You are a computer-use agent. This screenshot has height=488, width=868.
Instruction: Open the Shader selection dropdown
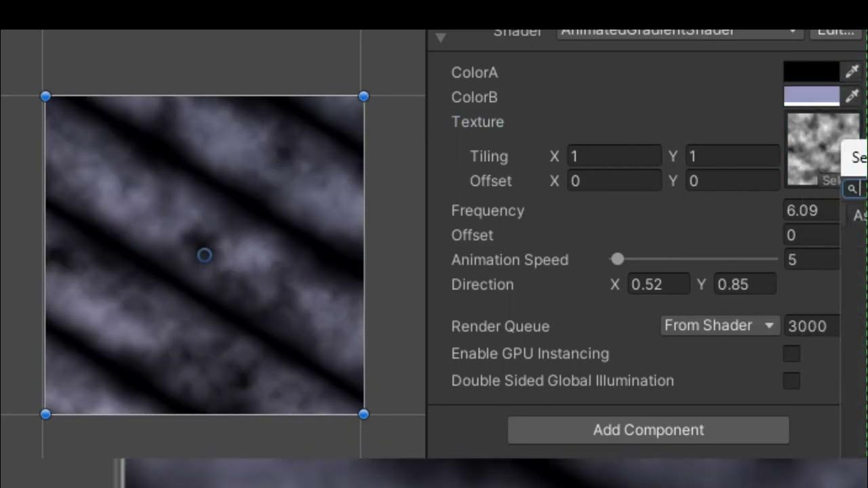coord(680,32)
